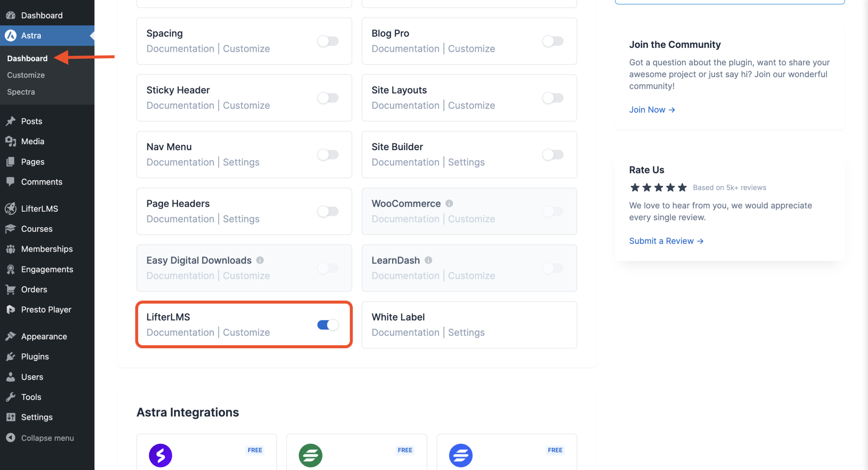Select the Memberships icon
The width and height of the screenshot is (868, 470).
(x=11, y=249)
